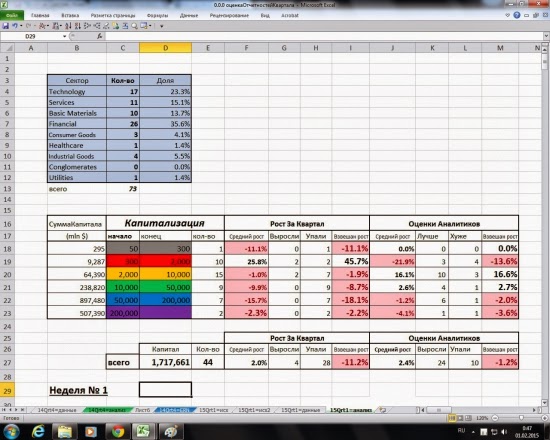
Task: Switch to Normal view in status bar
Action: point(452,418)
